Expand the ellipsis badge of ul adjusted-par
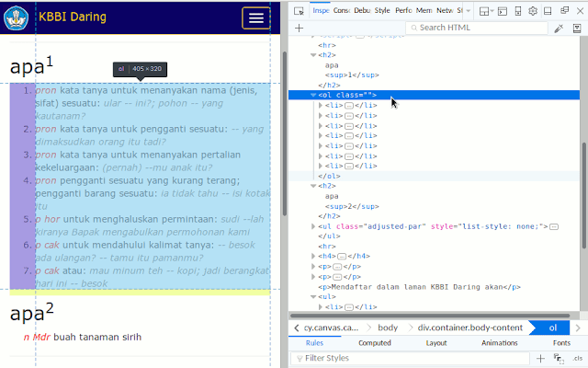Screen dimensions: 588x368 (554, 227)
